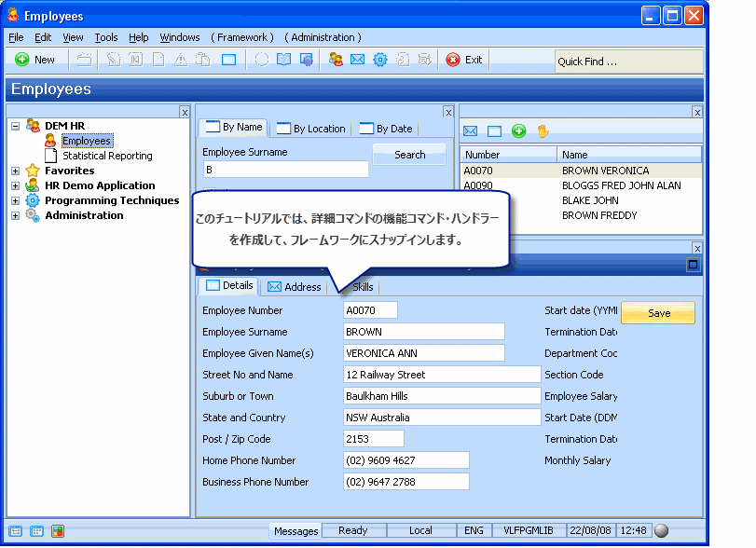Select the Details tab
756x548 pixels.
tap(229, 285)
